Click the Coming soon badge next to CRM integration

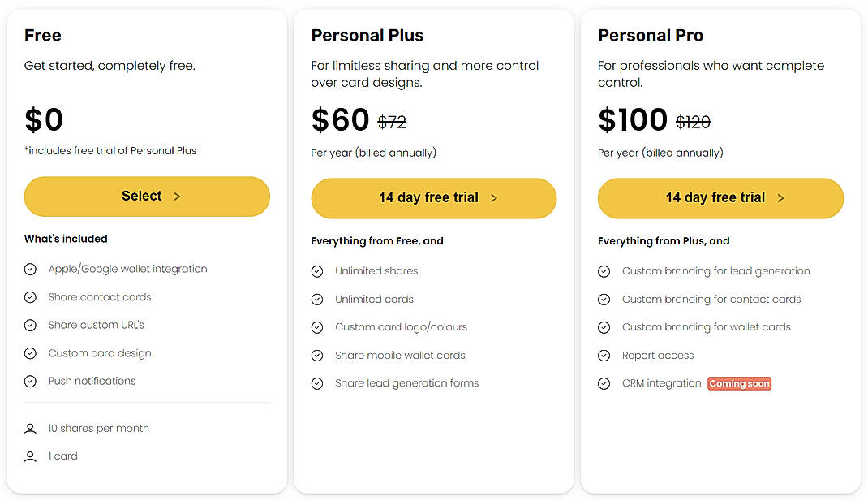[x=739, y=383]
